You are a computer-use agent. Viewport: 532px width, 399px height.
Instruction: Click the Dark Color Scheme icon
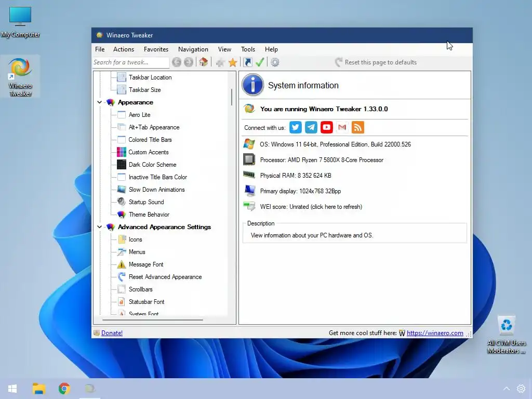(122, 165)
